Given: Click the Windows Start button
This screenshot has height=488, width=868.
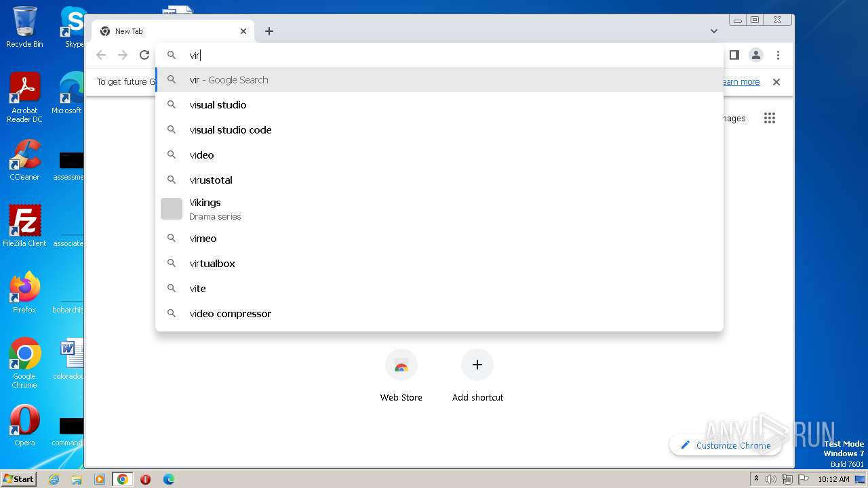Looking at the screenshot, I should click(x=19, y=479).
